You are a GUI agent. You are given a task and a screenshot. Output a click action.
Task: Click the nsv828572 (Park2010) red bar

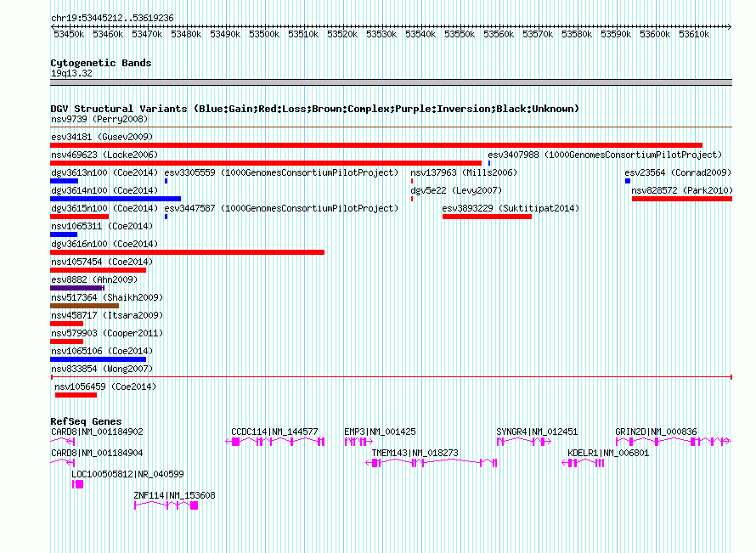[682, 199]
